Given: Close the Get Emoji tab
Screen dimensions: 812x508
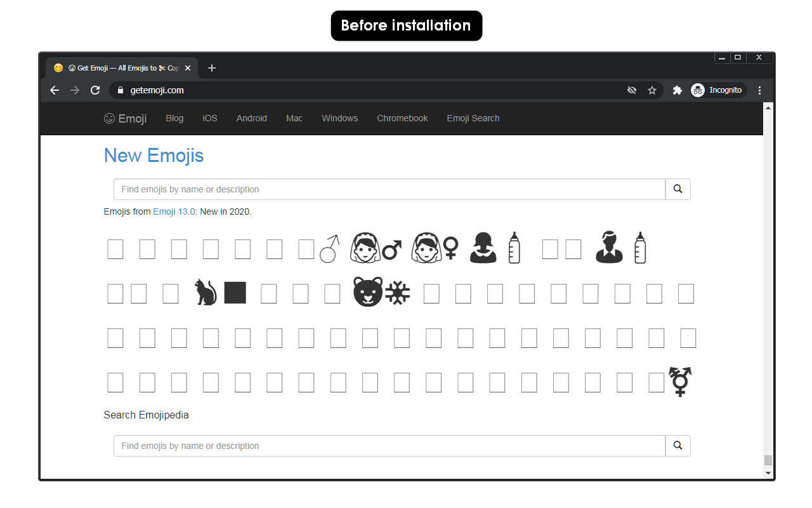Looking at the screenshot, I should [x=188, y=68].
